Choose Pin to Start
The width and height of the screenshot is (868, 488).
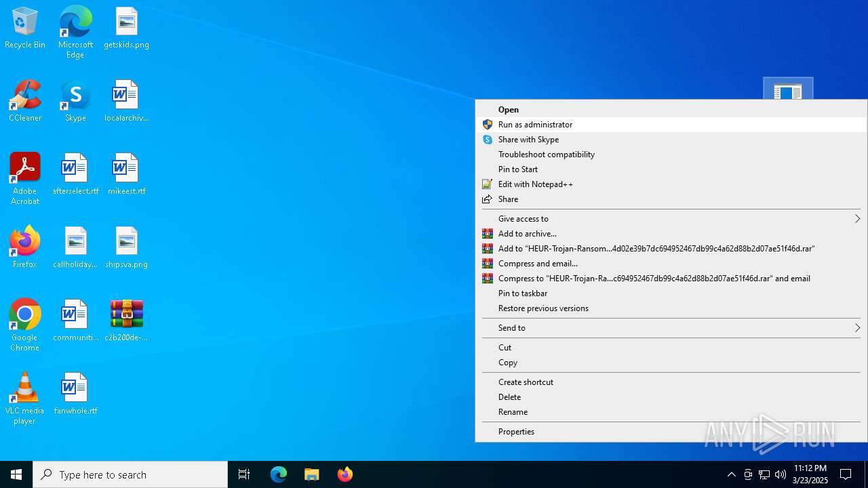pyautogui.click(x=671, y=169)
